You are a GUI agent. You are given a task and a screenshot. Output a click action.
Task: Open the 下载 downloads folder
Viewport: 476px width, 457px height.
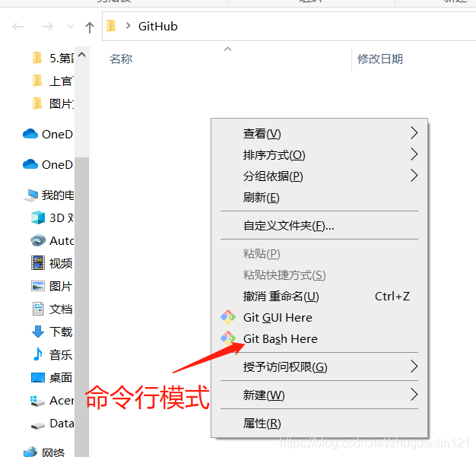pos(52,332)
